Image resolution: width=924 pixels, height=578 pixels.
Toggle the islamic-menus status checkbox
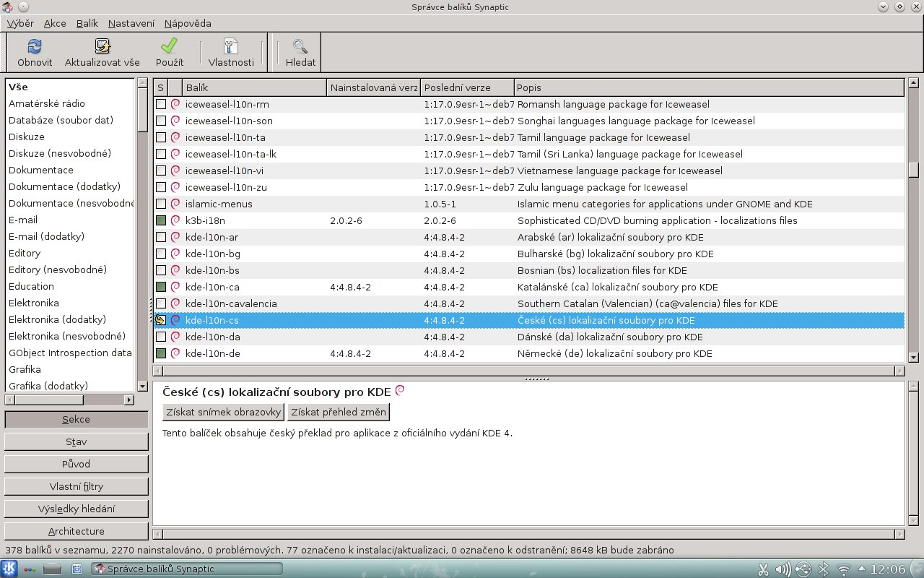pos(161,204)
